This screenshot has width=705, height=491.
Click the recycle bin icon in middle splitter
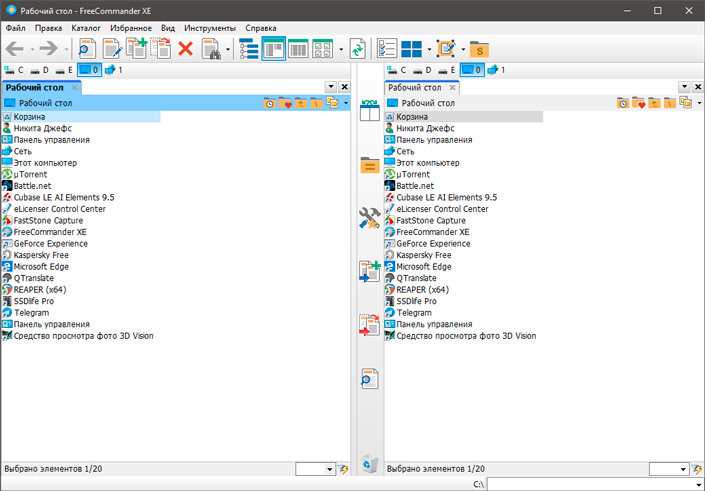(x=369, y=462)
